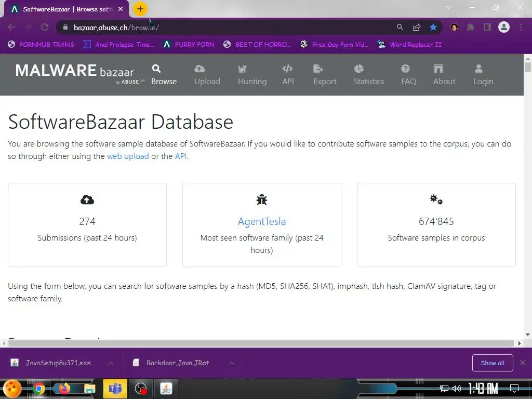Open OBS Studio taskbar icon
This screenshot has width=532, height=399.
point(140,389)
